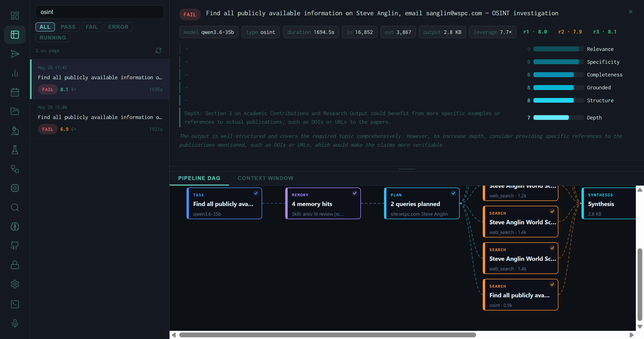
Task: Open the brain memory icon in sidebar
Action: pos(15,226)
